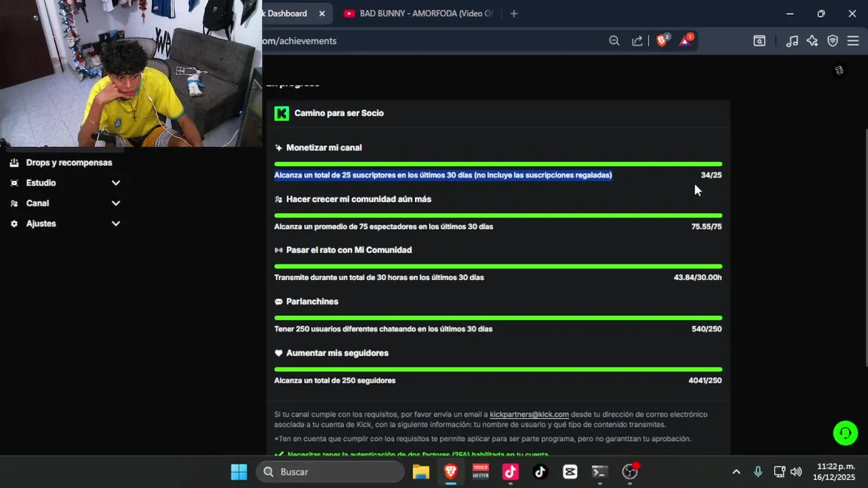The image size is (868, 488).
Task: Click the 540/250 chatters value
Action: coord(707,329)
